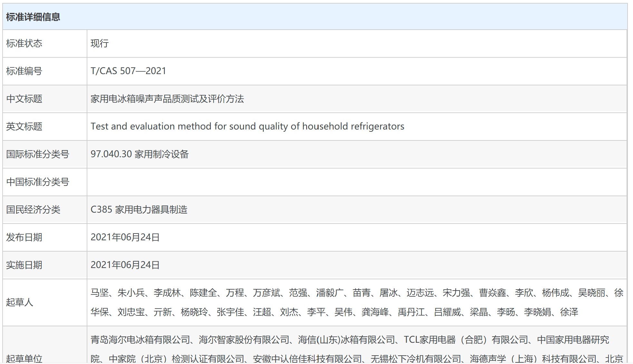633x364 pixels.
Task: Click the 实施日期 value 2021年06月24日
Action: [x=125, y=265]
